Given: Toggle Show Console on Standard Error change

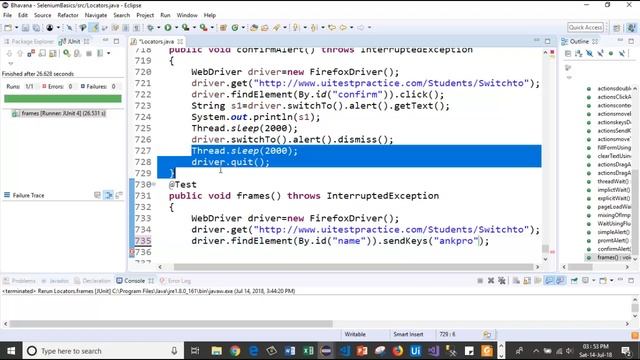Looking at the screenshot, I should [560, 281].
